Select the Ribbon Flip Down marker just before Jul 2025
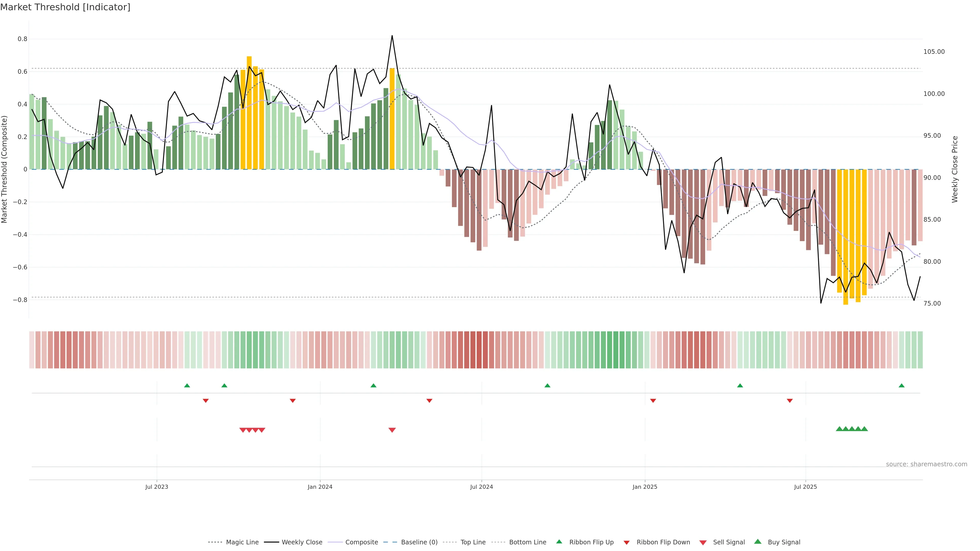This screenshot has width=980, height=551. (789, 401)
